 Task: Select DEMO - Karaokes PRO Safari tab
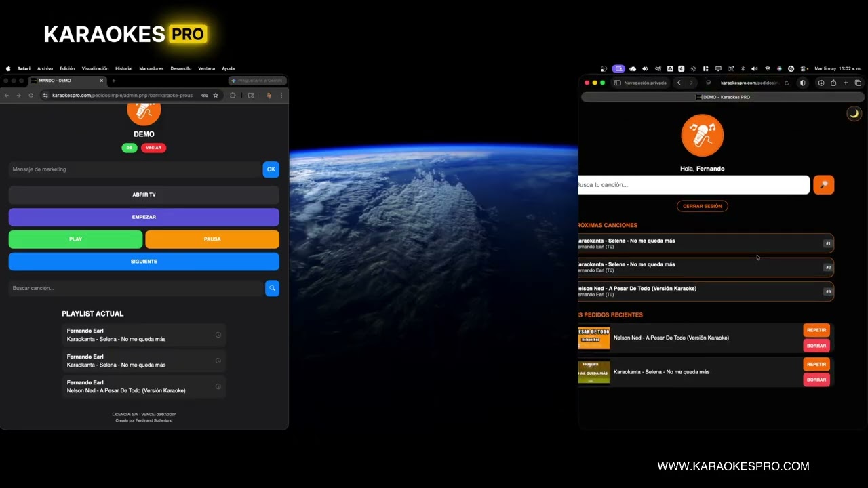723,97
